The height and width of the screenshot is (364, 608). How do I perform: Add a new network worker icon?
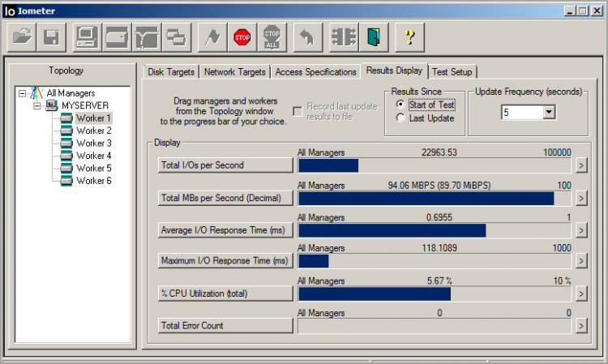(x=147, y=37)
